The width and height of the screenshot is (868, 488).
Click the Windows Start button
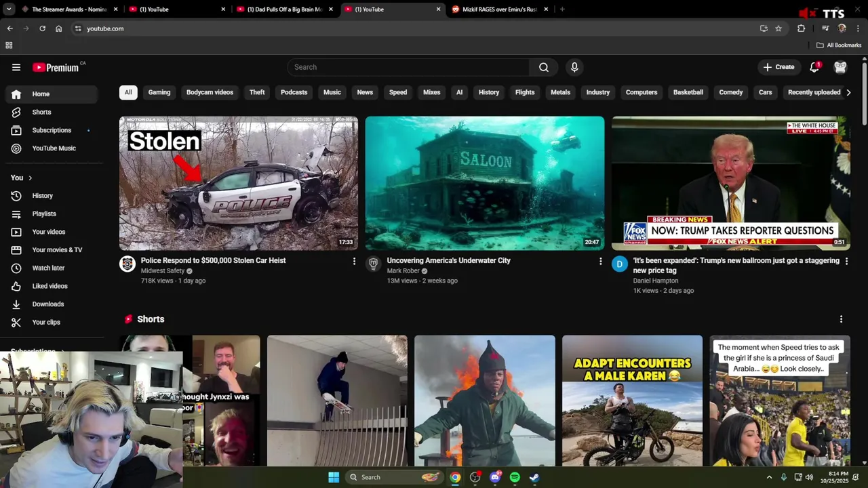[334, 477]
